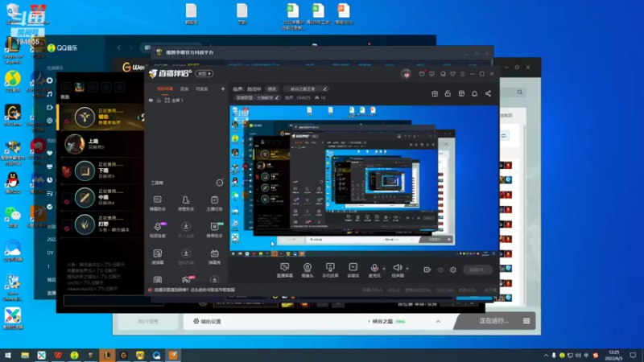This screenshot has width=644, height=362.
Task: Expand the microphone options arrow
Action: 384,269
